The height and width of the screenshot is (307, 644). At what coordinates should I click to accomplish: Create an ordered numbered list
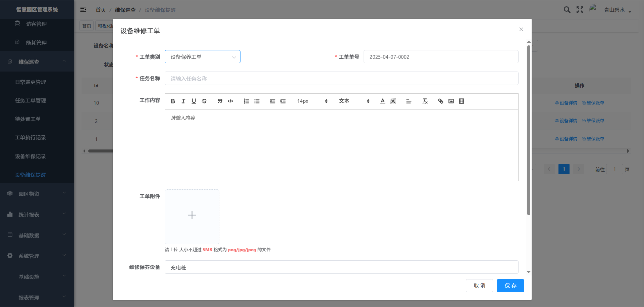[246, 101]
